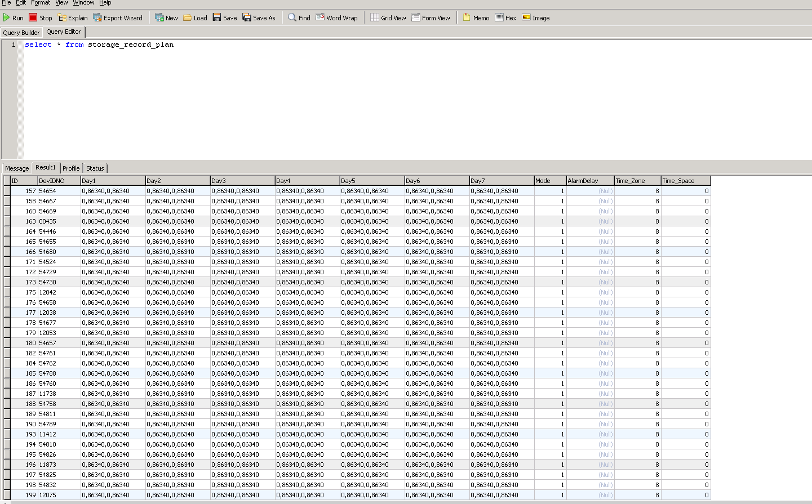Viewport: 812px width, 504px height.
Task: Select the cell with DevIDNO 54654
Action: pos(59,191)
